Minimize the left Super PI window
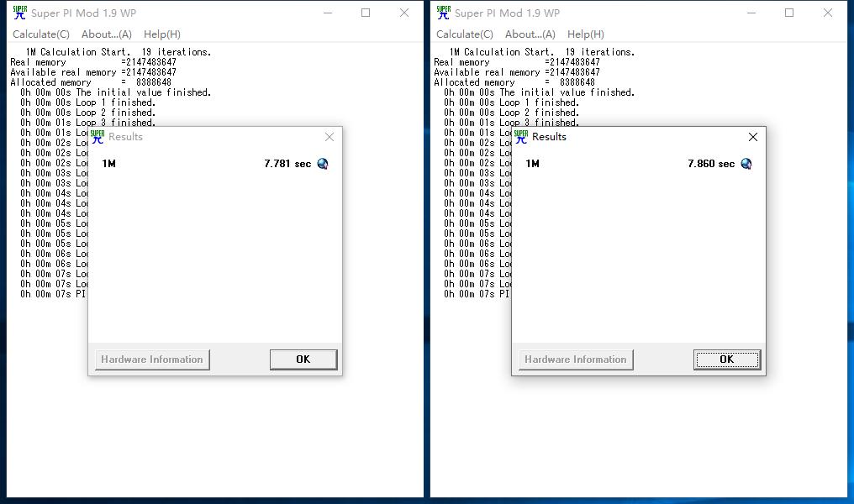 (328, 13)
